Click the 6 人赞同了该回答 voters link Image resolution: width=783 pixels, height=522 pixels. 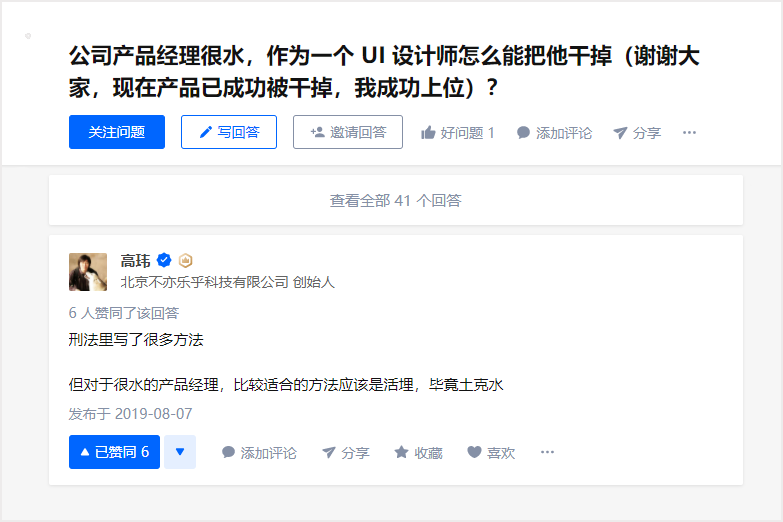click(x=124, y=313)
